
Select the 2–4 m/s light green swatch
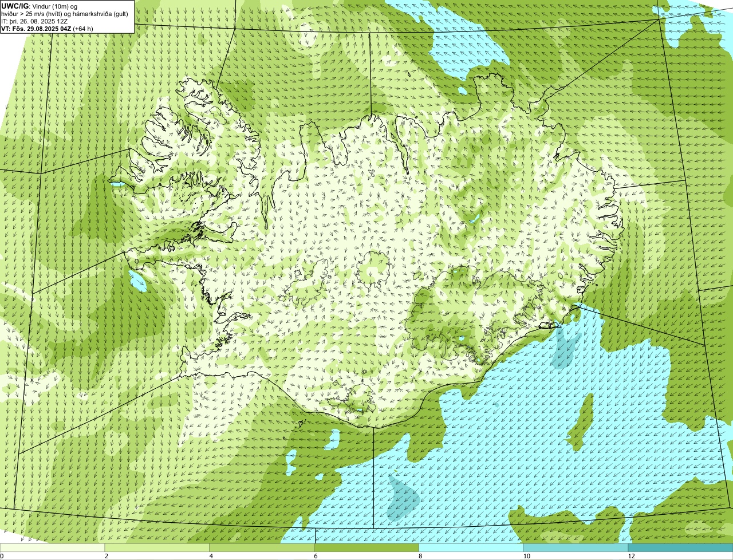pyautogui.click(x=157, y=548)
